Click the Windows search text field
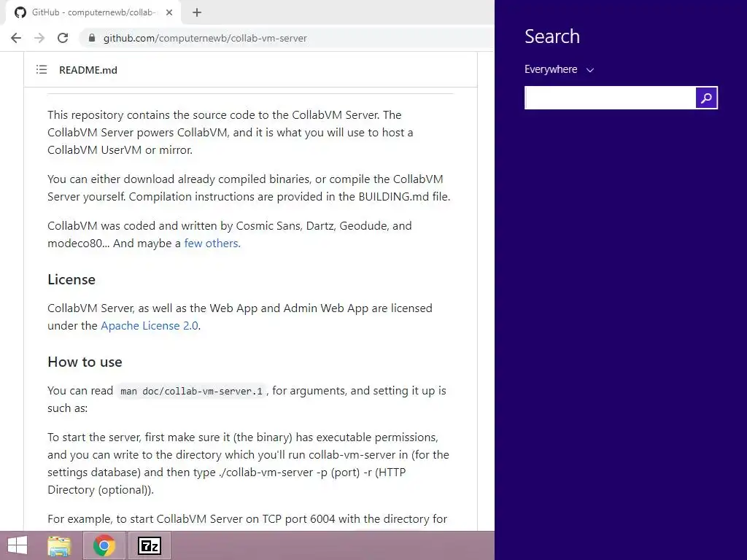This screenshot has width=747, height=560. pos(610,98)
